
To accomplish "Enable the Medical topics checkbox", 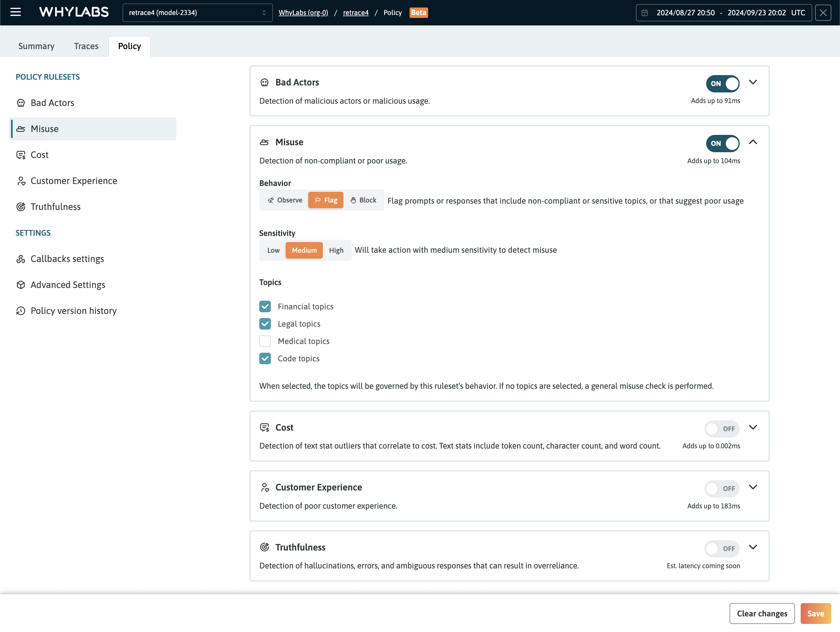I will tap(265, 341).
